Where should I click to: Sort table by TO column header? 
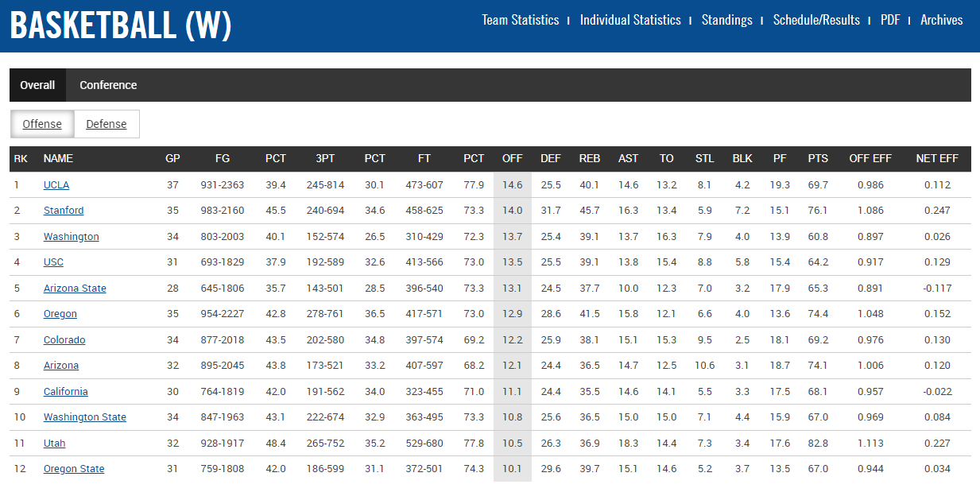(x=666, y=159)
